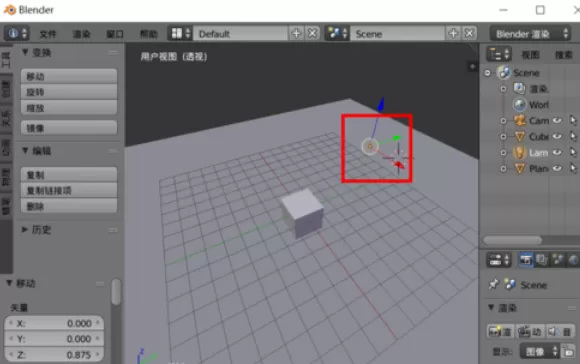Viewport: 580px width, 364px height.
Task: Toggle Plane visibility eye in outliner
Action: click(557, 168)
